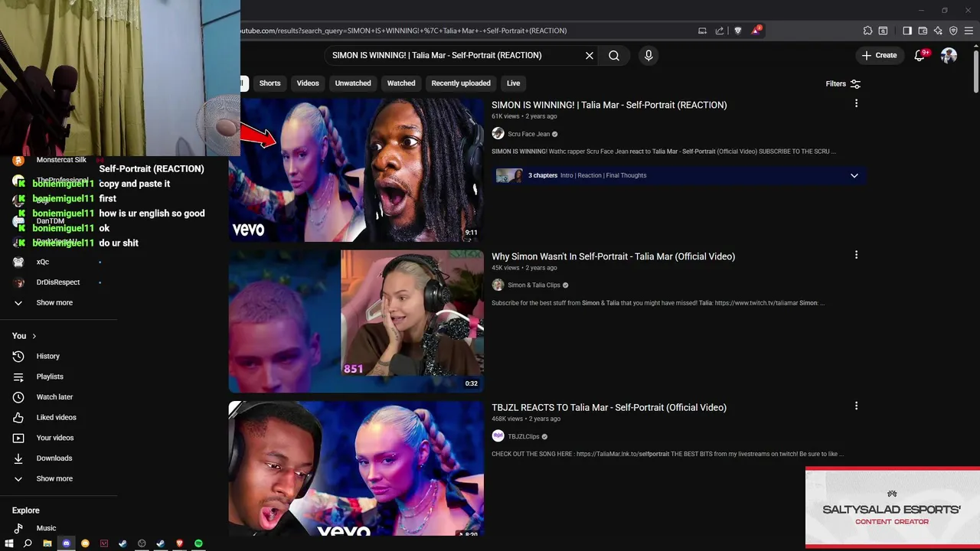Select the Live filter chip

click(513, 83)
